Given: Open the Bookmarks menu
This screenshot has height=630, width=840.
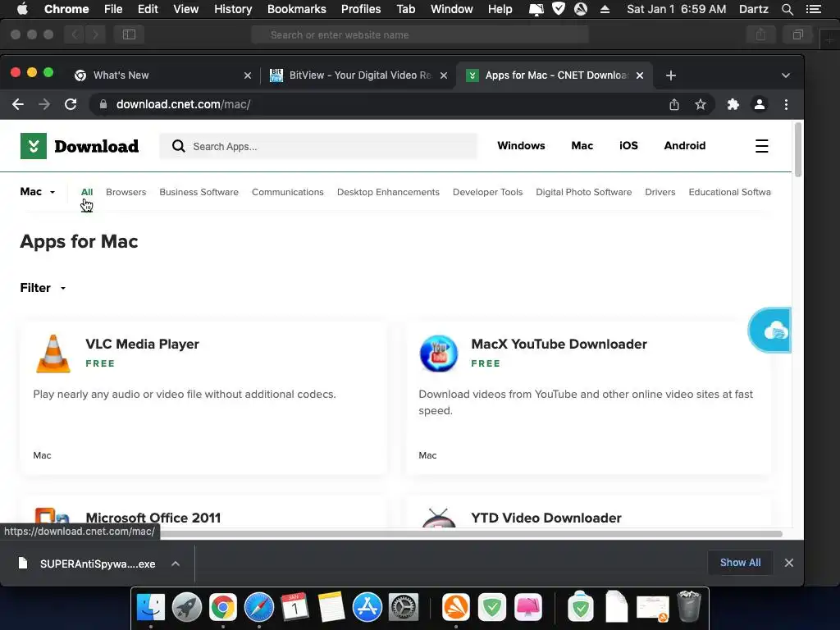Looking at the screenshot, I should (296, 9).
